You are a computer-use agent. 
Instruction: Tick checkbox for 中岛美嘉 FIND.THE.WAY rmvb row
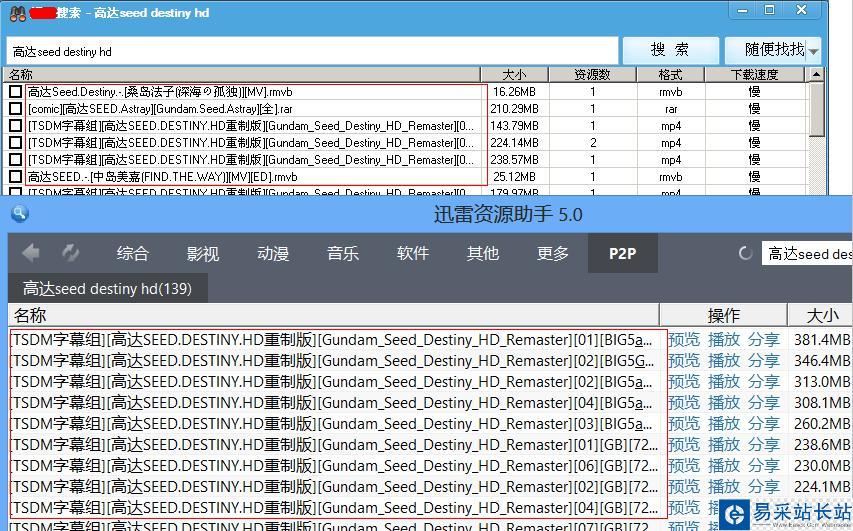point(16,176)
